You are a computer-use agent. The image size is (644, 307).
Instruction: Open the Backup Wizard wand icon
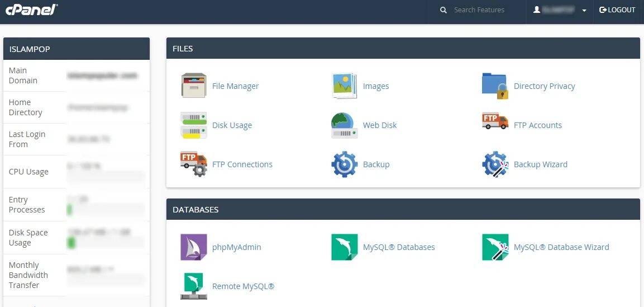495,164
